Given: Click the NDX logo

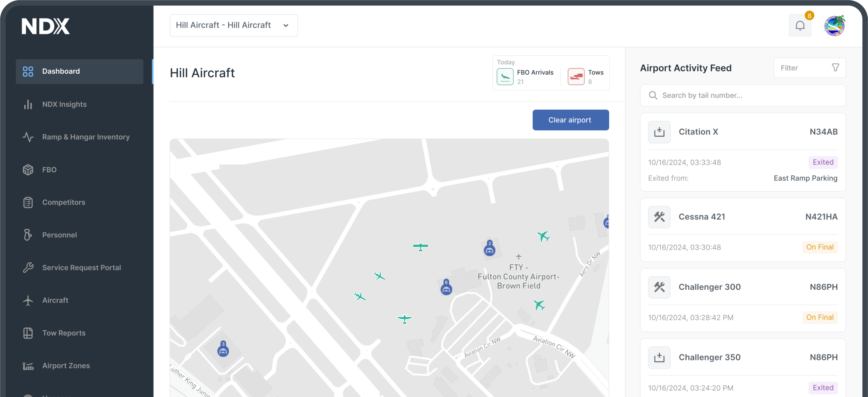Looking at the screenshot, I should 45,26.
